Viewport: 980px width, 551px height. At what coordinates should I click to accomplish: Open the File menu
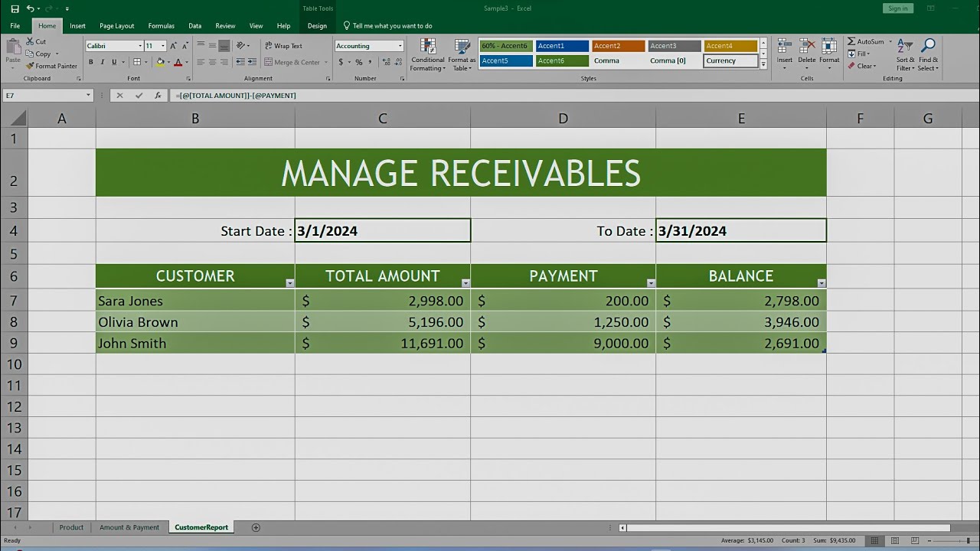pyautogui.click(x=15, y=26)
